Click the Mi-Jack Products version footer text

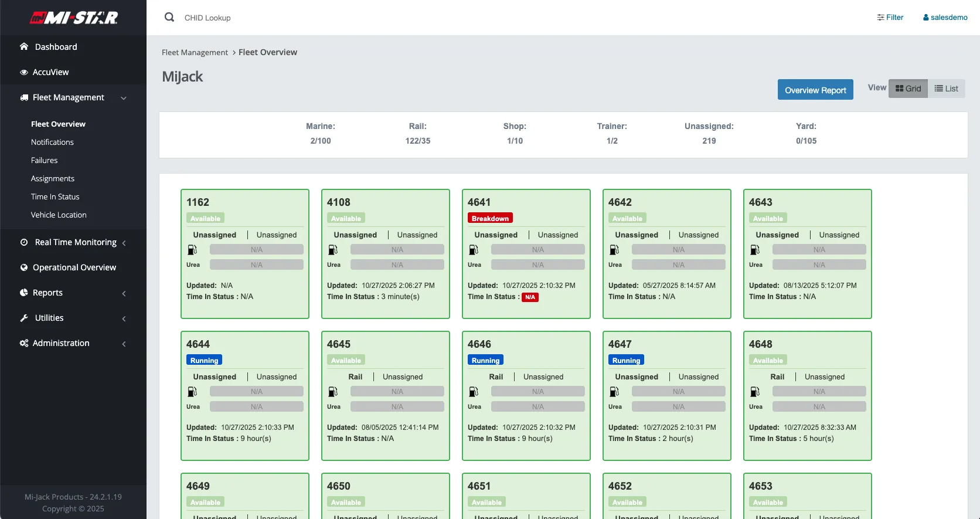73,497
